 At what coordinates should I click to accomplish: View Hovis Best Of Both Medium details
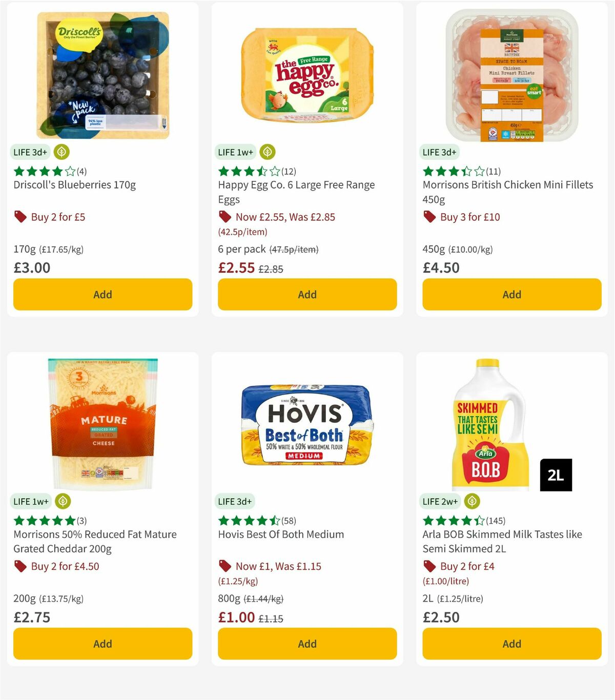coord(280,534)
